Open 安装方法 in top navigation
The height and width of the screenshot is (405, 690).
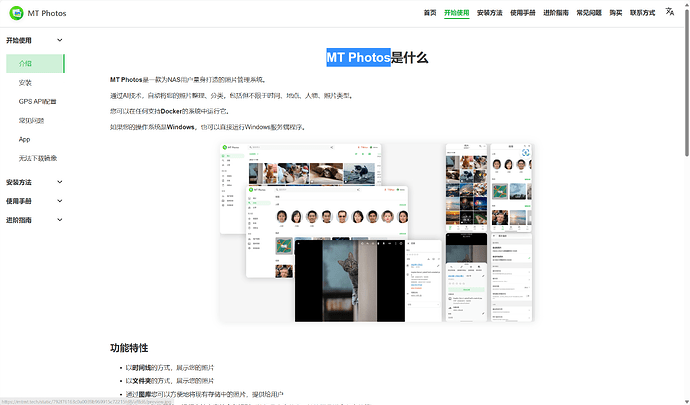click(489, 13)
